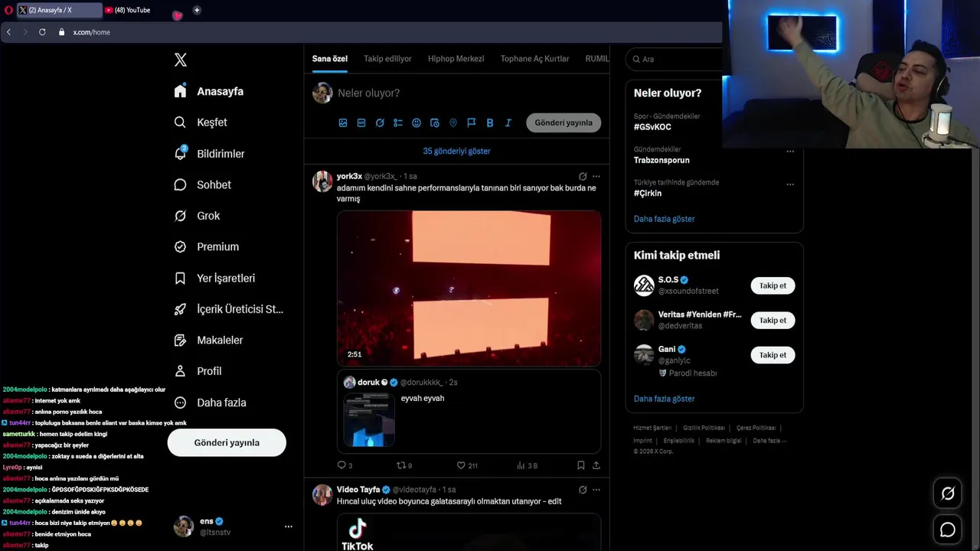View analytics of york3x post

527,465
